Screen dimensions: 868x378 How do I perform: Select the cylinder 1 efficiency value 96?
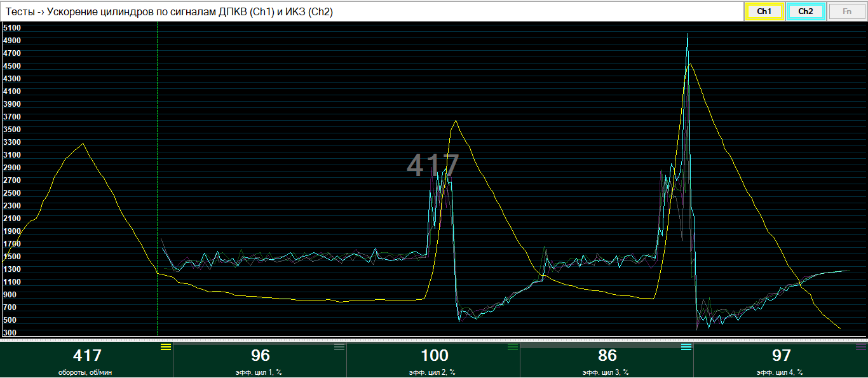(261, 356)
